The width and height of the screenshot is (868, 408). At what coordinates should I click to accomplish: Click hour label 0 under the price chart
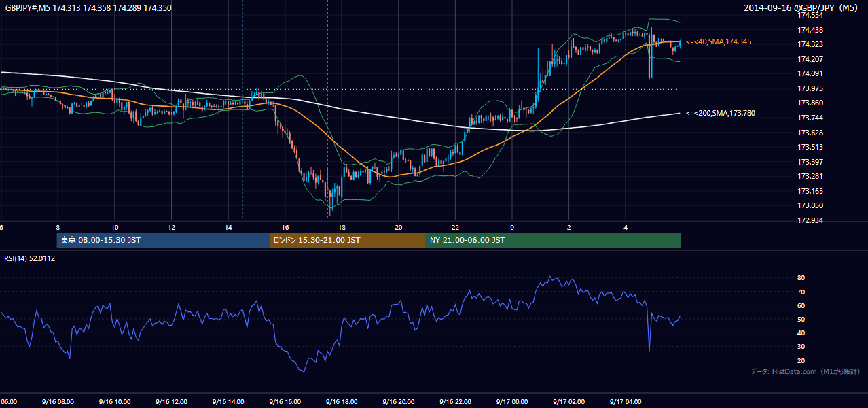512,228
